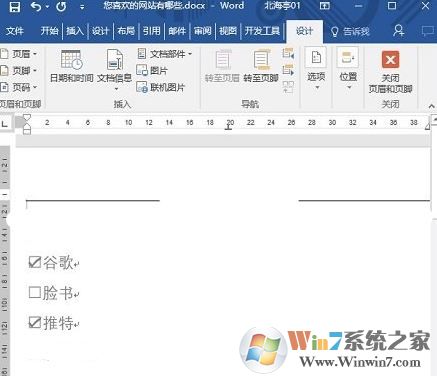Open the Customize Quick Access Toolbar dropdown
This screenshot has height=376, width=437.
point(82,7)
